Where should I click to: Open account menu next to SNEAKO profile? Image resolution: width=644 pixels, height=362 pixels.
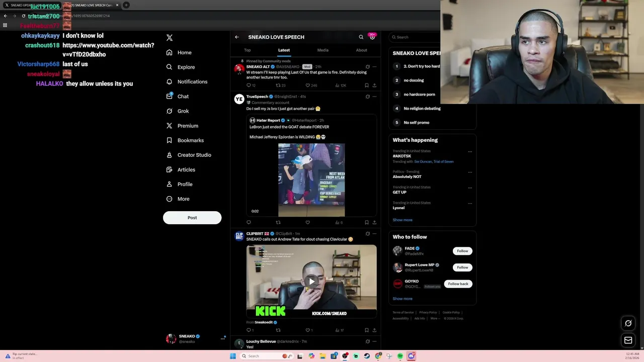222,339
